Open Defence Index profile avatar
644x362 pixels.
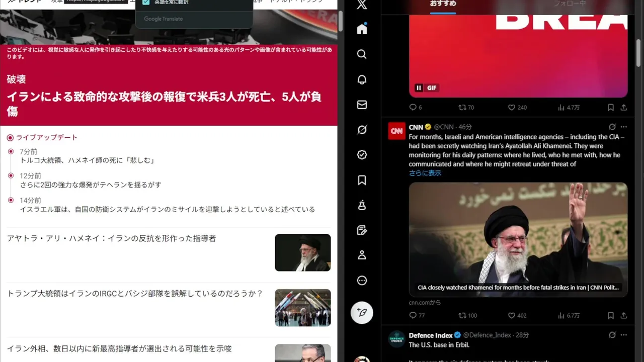(397, 339)
